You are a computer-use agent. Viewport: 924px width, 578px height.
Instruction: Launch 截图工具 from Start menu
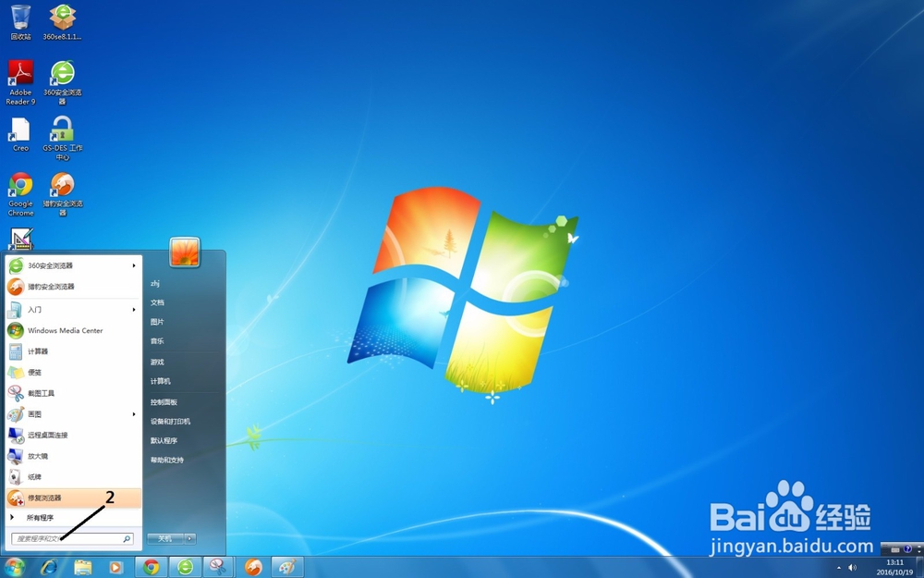(74, 393)
